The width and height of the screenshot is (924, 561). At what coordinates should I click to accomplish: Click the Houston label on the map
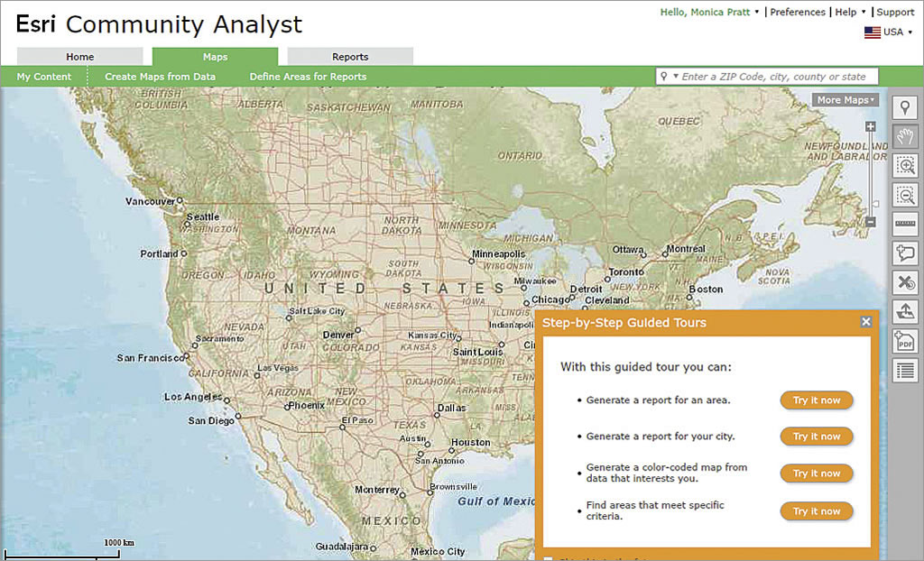tap(471, 442)
